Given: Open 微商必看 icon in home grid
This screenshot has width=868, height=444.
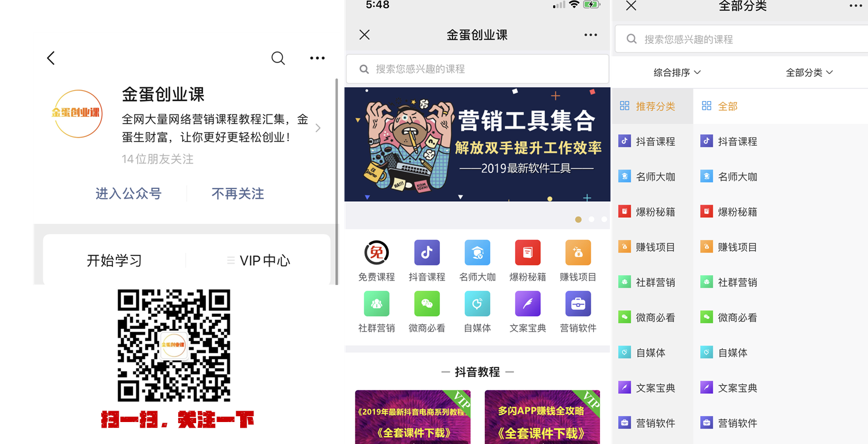Looking at the screenshot, I should pos(427,312).
